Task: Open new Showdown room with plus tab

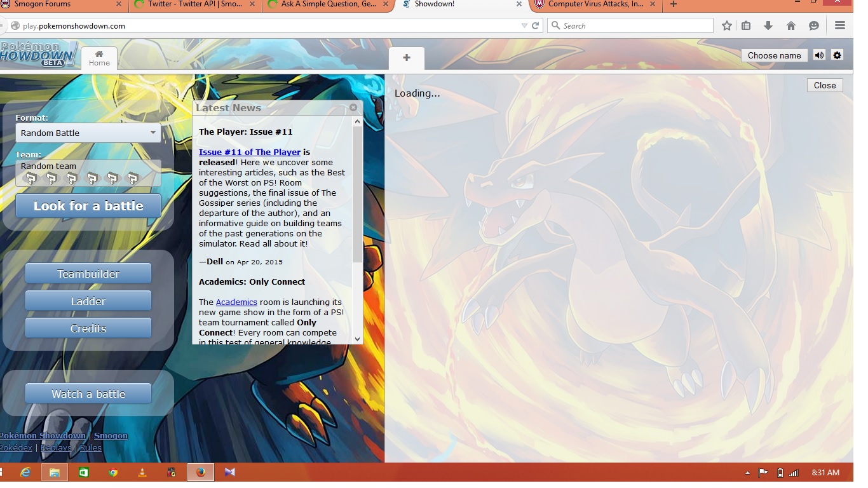Action: (x=407, y=58)
